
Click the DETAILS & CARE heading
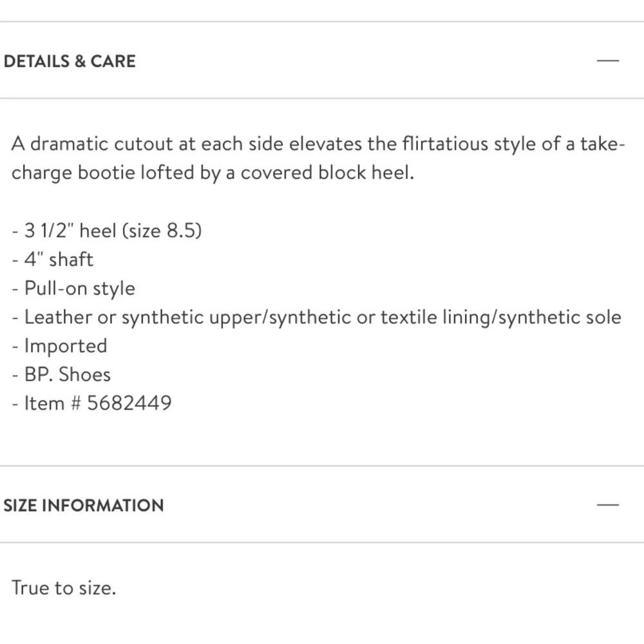click(x=70, y=62)
